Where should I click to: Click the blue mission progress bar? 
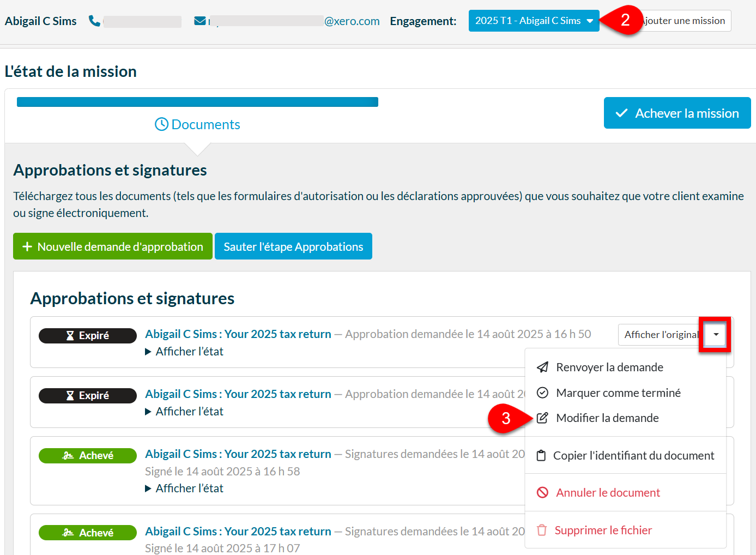197,102
